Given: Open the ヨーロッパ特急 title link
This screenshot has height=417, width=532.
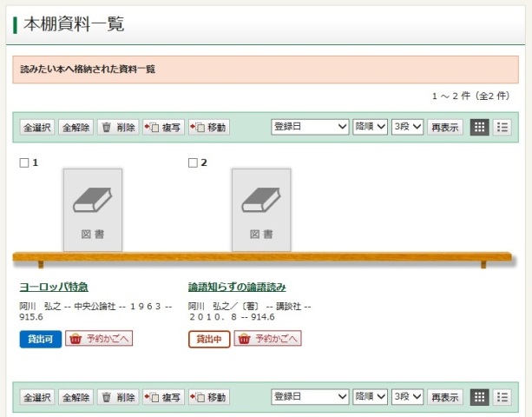Looking at the screenshot, I should point(54,287).
